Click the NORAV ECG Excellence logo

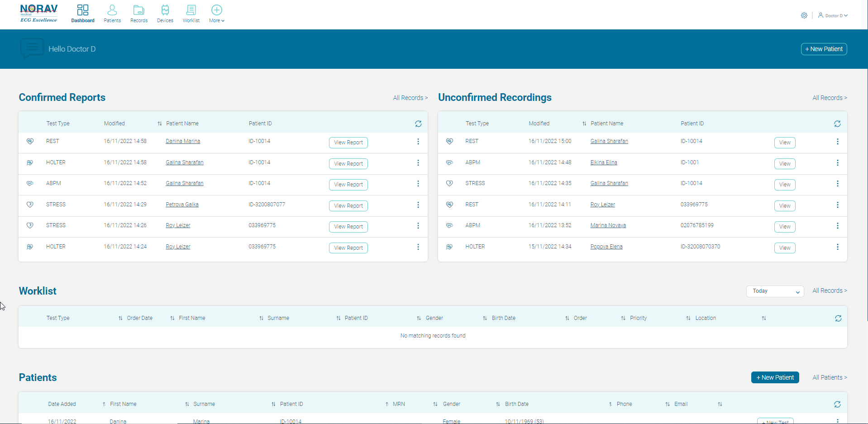pos(39,13)
